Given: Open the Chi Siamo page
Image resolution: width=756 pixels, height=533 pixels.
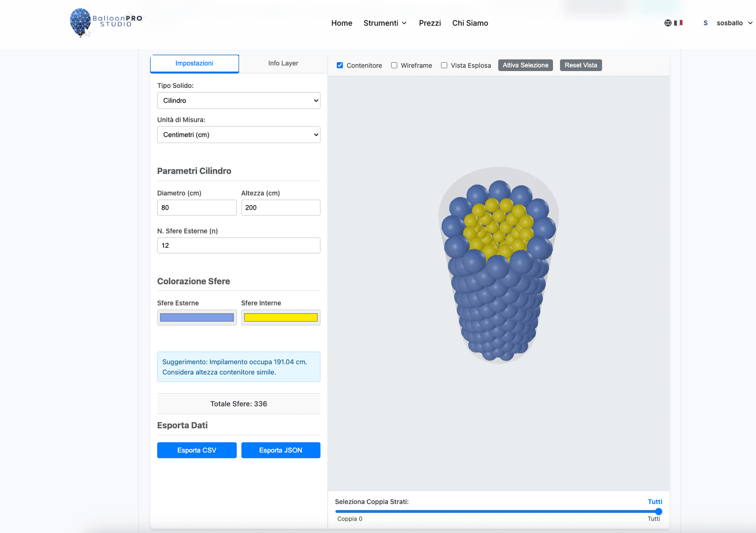Looking at the screenshot, I should [470, 23].
